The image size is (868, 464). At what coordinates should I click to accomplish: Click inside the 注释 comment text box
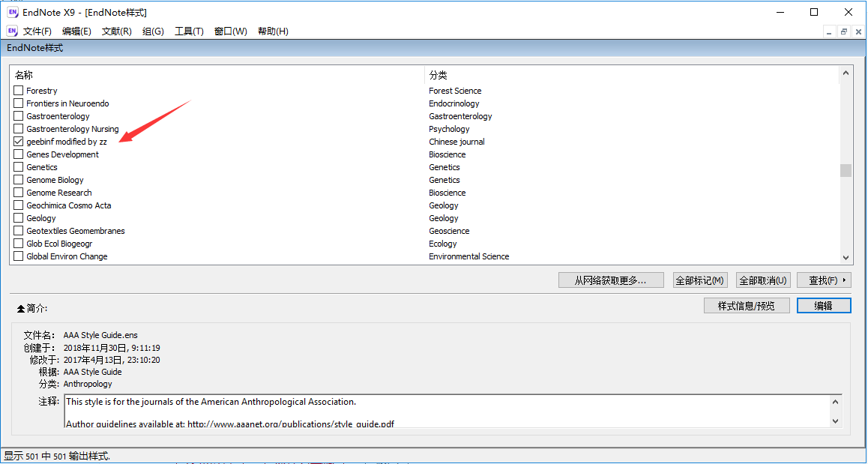[x=447, y=412]
